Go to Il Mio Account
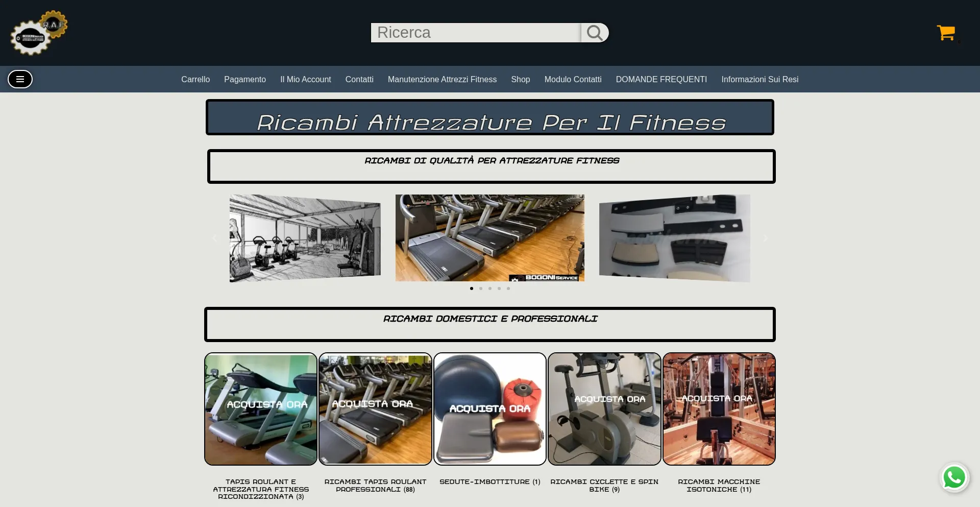The image size is (980, 507). pos(305,79)
